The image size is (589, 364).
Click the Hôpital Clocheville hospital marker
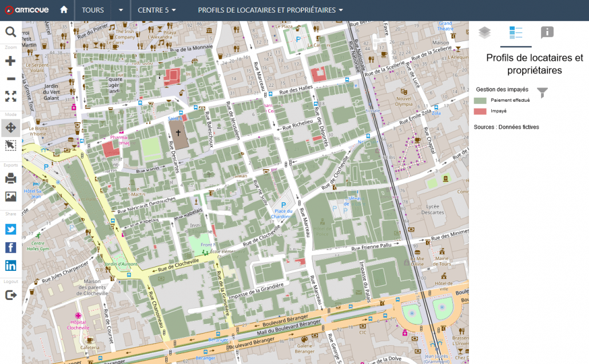[78, 315]
